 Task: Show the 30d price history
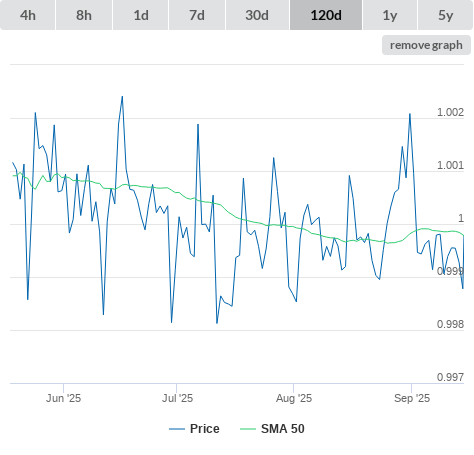tap(257, 15)
